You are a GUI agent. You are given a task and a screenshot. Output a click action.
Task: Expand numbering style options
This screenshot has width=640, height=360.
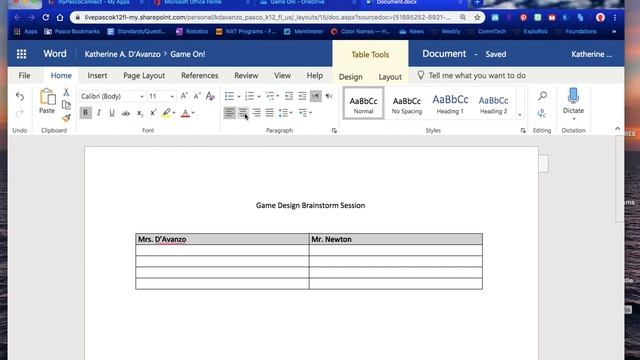(x=259, y=96)
